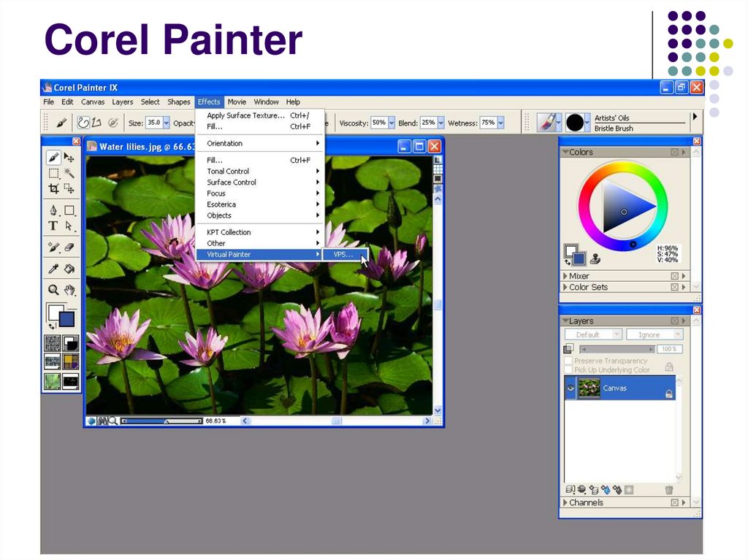Toggle Color Sets panel close box
This screenshot has height=560, width=748.
click(x=674, y=287)
